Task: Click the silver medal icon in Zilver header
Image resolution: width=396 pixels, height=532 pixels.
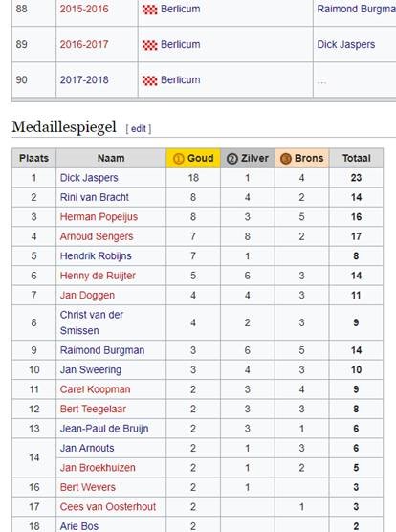Action: [x=231, y=159]
